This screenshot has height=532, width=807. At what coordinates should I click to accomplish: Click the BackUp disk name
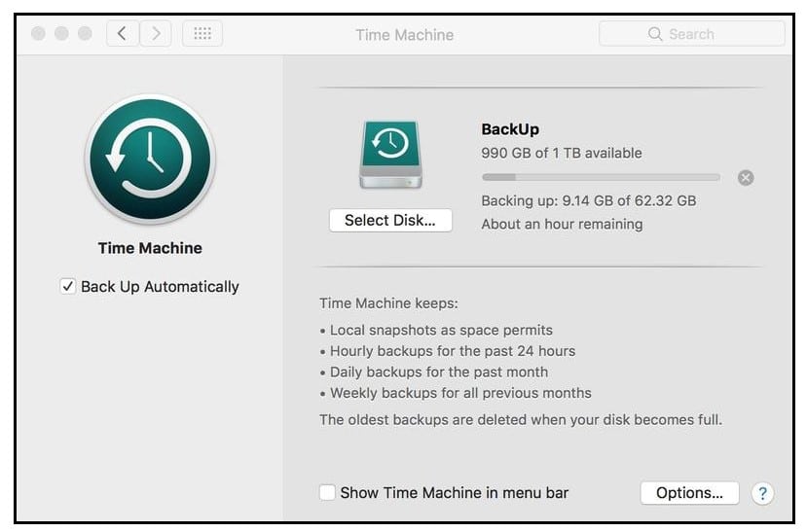pos(510,129)
